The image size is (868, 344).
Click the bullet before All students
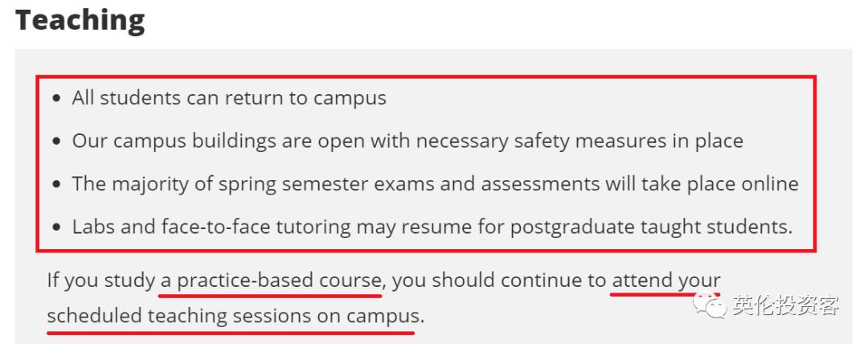tap(56, 99)
